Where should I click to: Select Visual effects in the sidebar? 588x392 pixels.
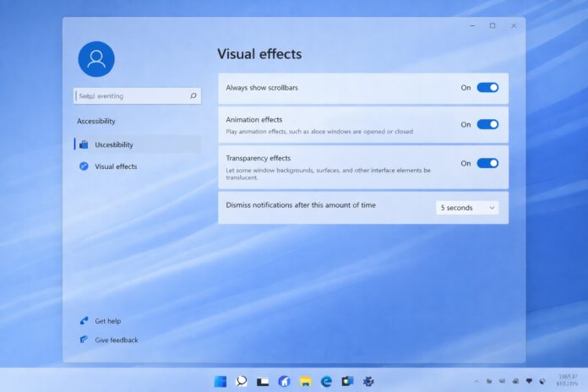pos(138,166)
